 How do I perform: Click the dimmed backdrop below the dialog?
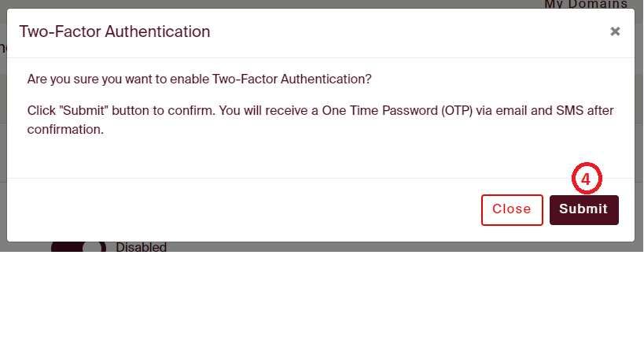click(354, 247)
